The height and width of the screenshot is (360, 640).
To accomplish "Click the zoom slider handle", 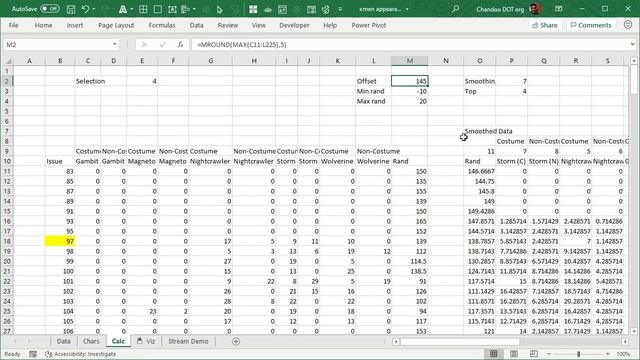I will pyautogui.click(x=578, y=354).
